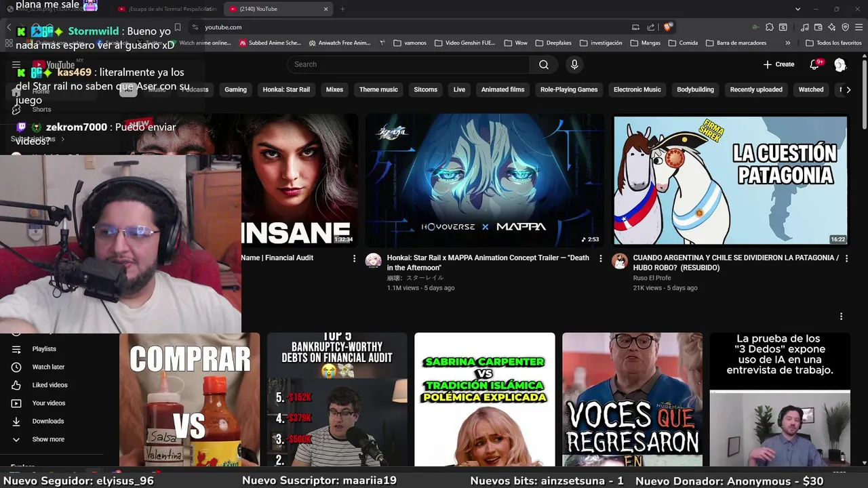Switch to the Escapa de ahi Torena tab

pos(166,9)
